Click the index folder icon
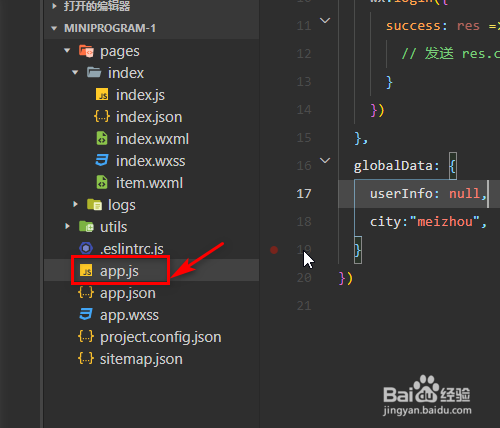This screenshot has width=500, height=428. (94, 72)
